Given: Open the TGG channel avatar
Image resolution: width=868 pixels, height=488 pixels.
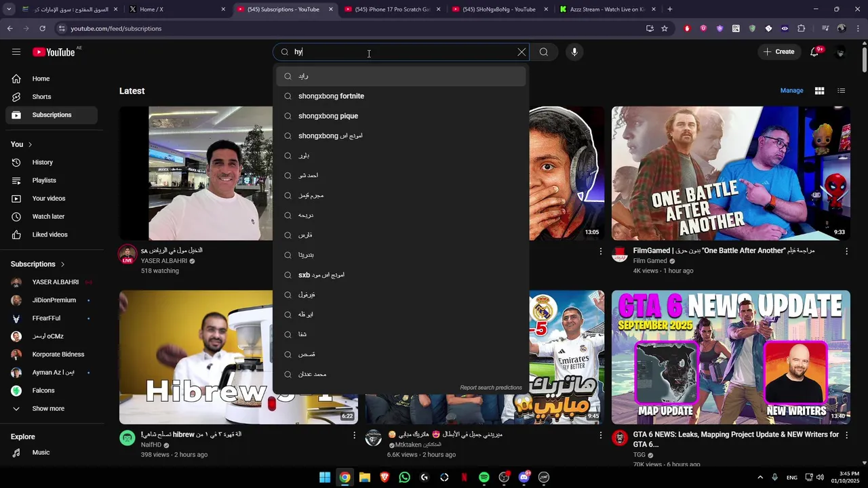Looking at the screenshot, I should click(620, 438).
